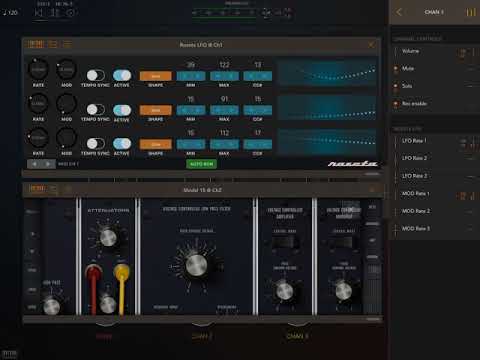This screenshot has width=480, height=360.
Task: Select MOD Rate 2 parameter
Action: [435, 211]
